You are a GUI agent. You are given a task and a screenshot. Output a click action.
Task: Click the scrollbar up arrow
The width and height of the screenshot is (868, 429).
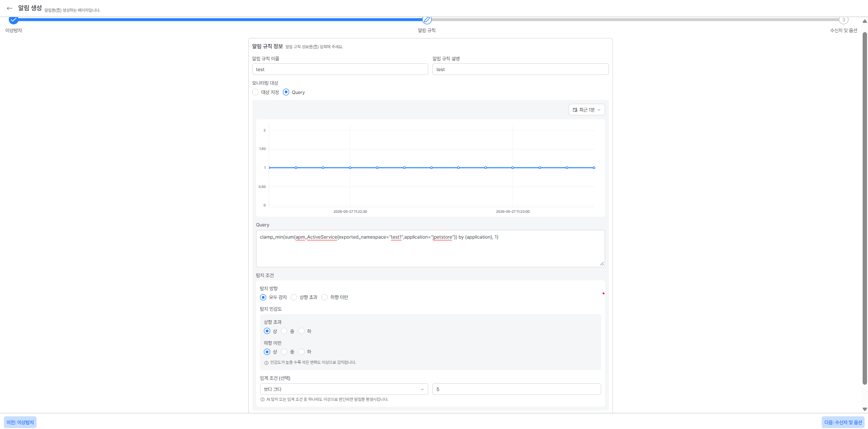pyautogui.click(x=865, y=21)
